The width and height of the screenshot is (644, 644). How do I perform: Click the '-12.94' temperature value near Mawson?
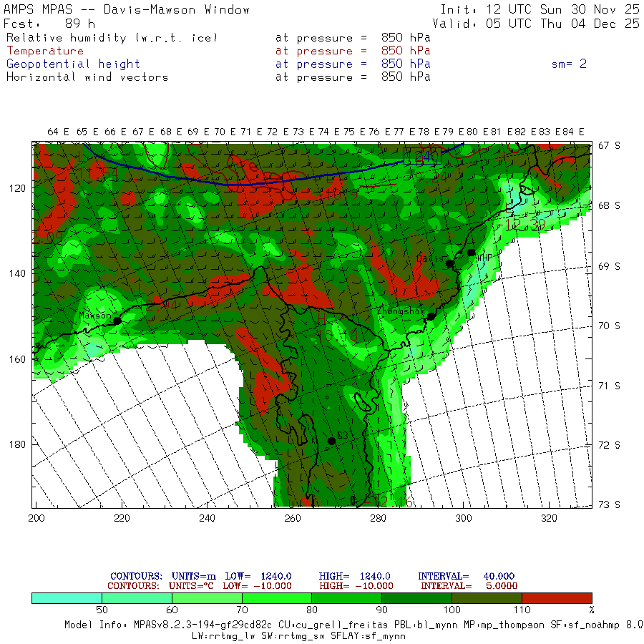pos(155,306)
